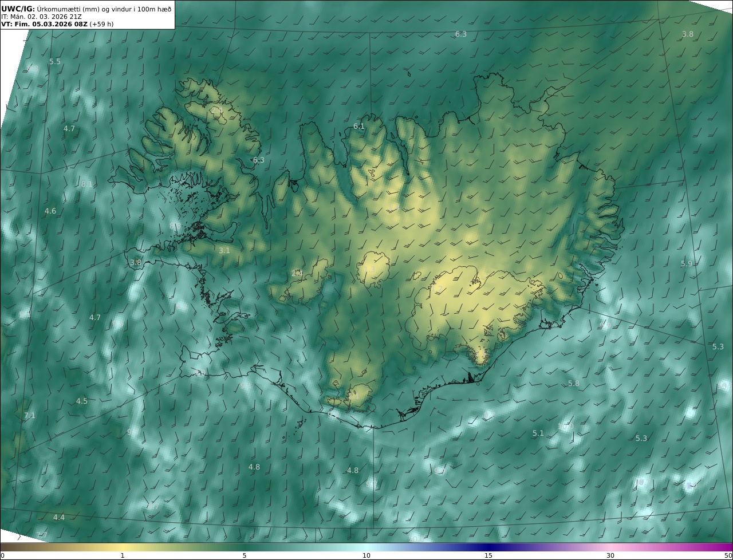Click the dark navy section of the colorbar

pos(488,547)
